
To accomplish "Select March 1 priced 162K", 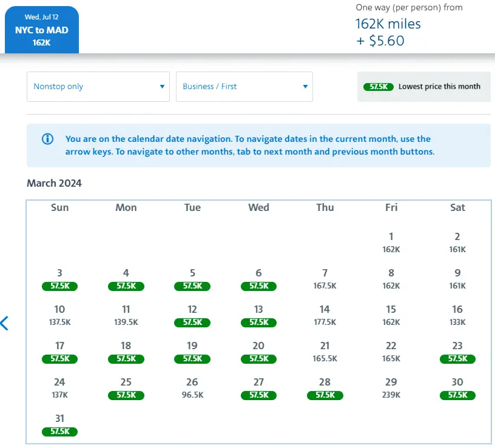I will [391, 242].
